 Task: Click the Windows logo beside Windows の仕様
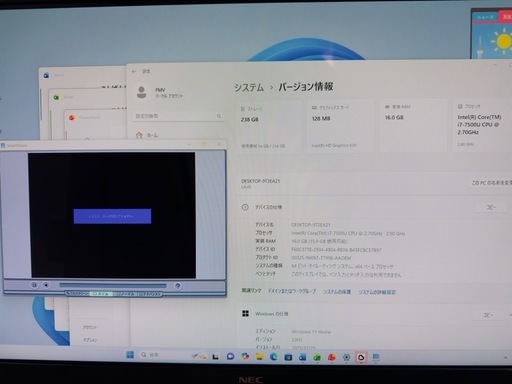[246, 314]
